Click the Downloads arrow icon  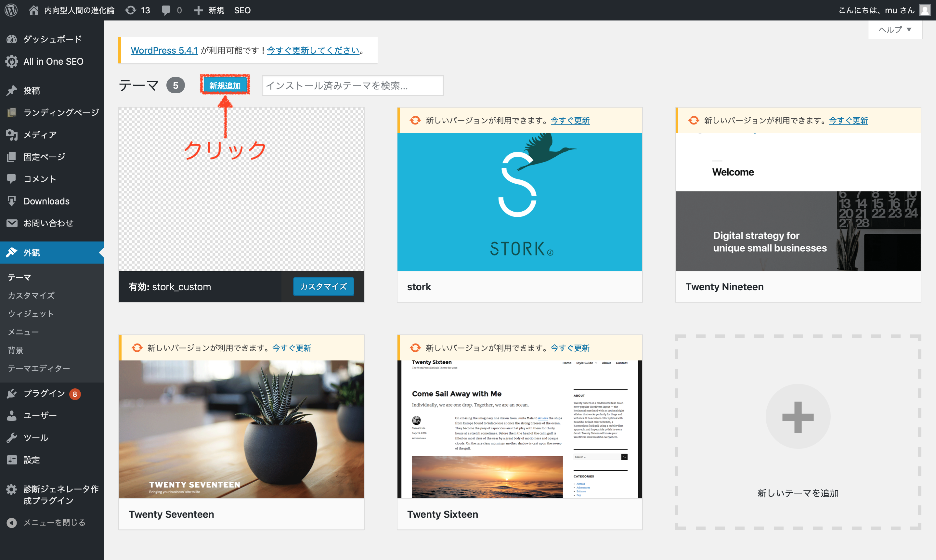click(x=12, y=201)
